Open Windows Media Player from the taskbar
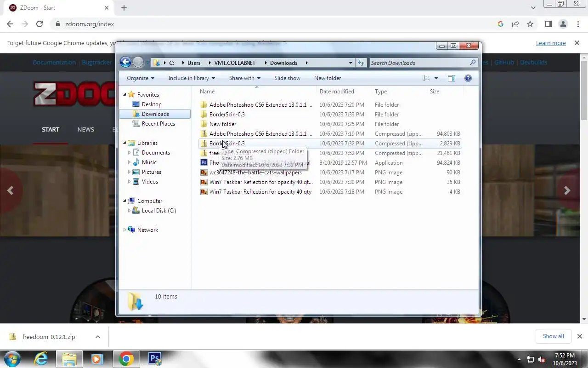The image size is (588, 368). [97, 359]
